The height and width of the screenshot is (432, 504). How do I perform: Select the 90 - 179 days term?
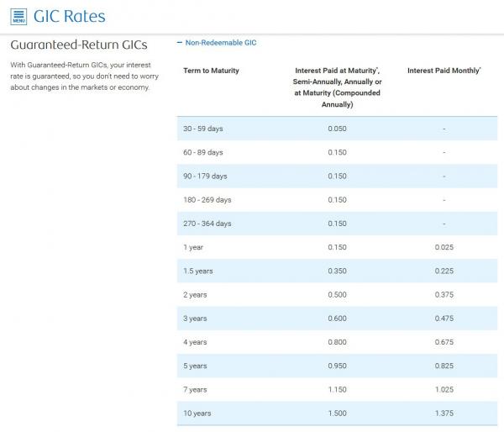(x=205, y=176)
